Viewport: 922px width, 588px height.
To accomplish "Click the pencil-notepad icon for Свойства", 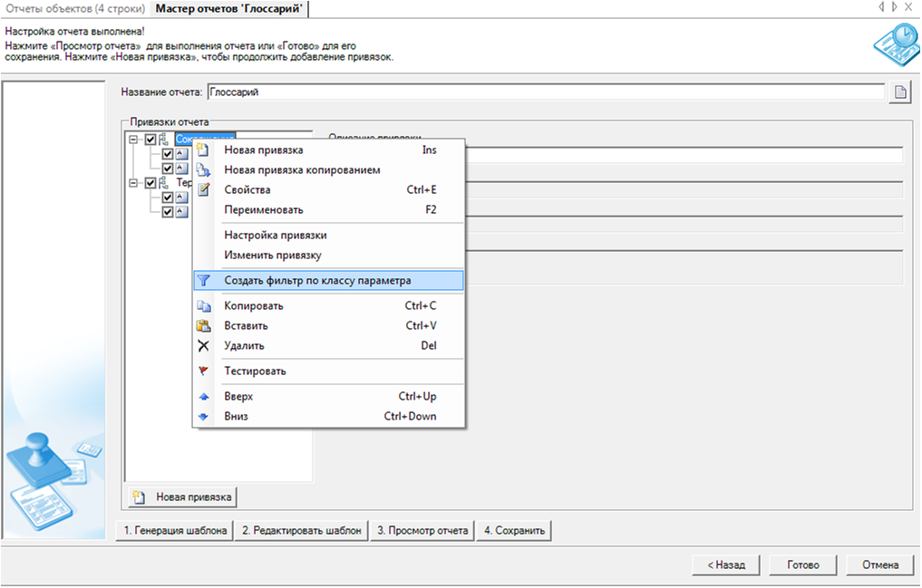I will pos(204,189).
